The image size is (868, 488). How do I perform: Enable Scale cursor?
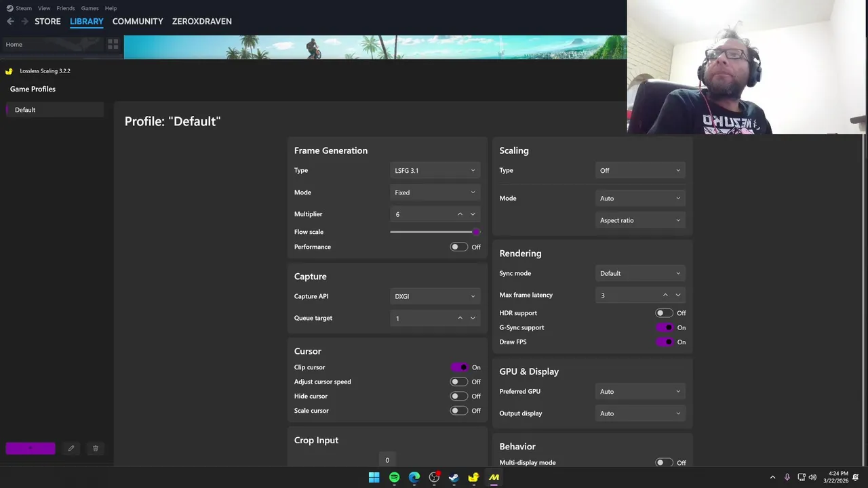point(459,411)
